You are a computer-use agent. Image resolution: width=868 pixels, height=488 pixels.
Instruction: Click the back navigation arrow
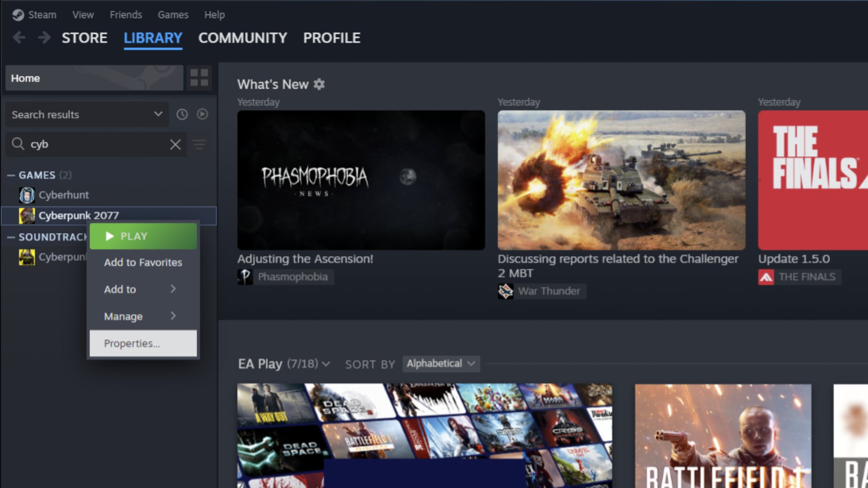[19, 38]
